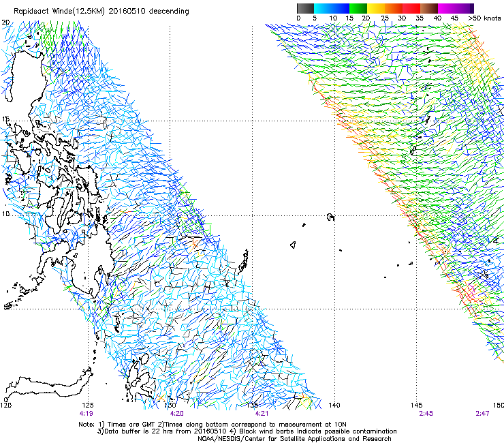Click the 125 longitude axis label
504x443 pixels.
(88, 405)
